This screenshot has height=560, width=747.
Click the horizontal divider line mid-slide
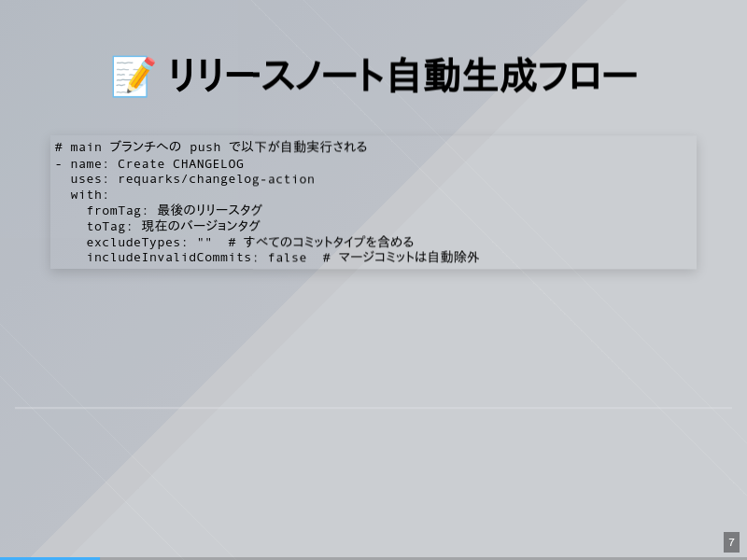373,408
